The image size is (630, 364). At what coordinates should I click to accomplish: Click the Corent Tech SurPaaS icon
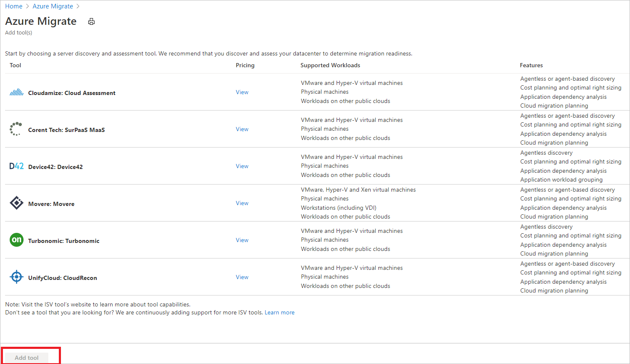pyautogui.click(x=16, y=129)
